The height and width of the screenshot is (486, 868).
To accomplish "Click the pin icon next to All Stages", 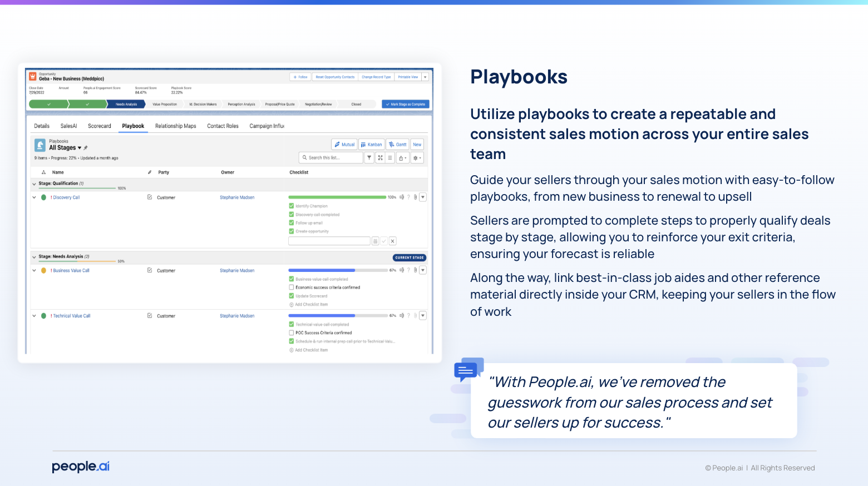I will (x=86, y=148).
